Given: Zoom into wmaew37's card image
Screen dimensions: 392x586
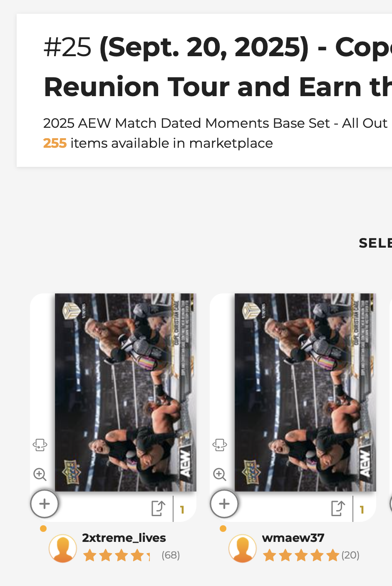Looking at the screenshot, I should click(220, 474).
